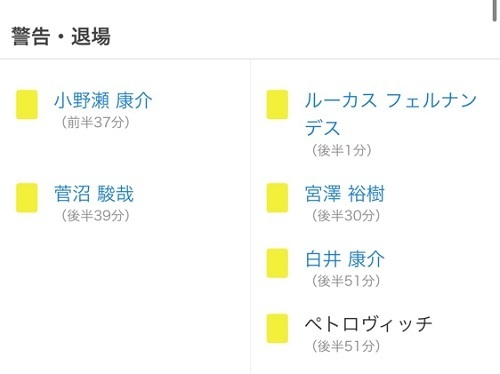Click the 後半39分 time label
The width and height of the screenshot is (500, 374).
tap(95, 216)
